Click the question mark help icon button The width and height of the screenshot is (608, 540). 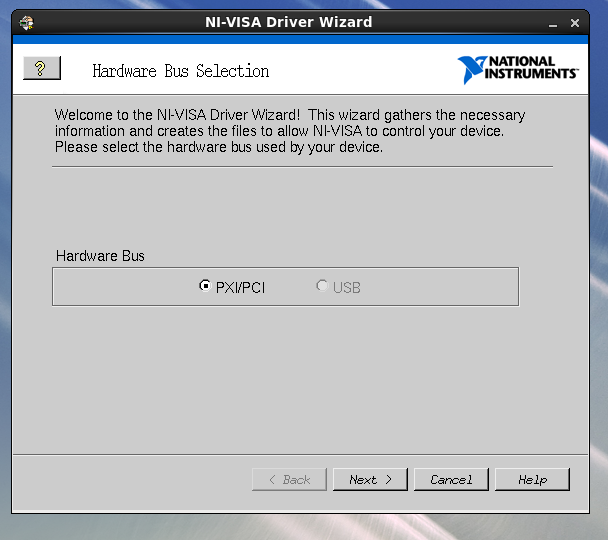tap(42, 68)
